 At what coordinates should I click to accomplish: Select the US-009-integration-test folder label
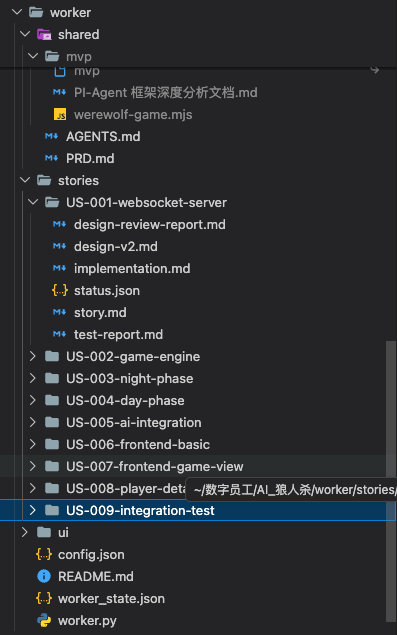(140, 510)
